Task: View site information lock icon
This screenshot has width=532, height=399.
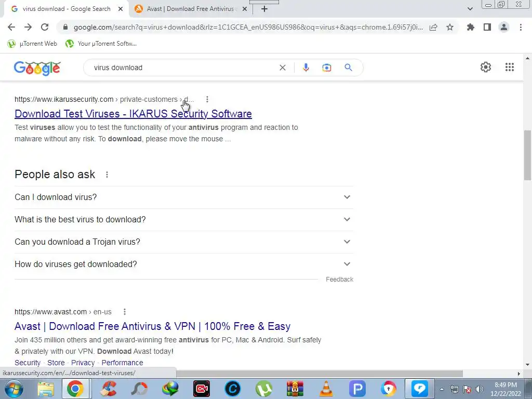Action: pos(65,27)
